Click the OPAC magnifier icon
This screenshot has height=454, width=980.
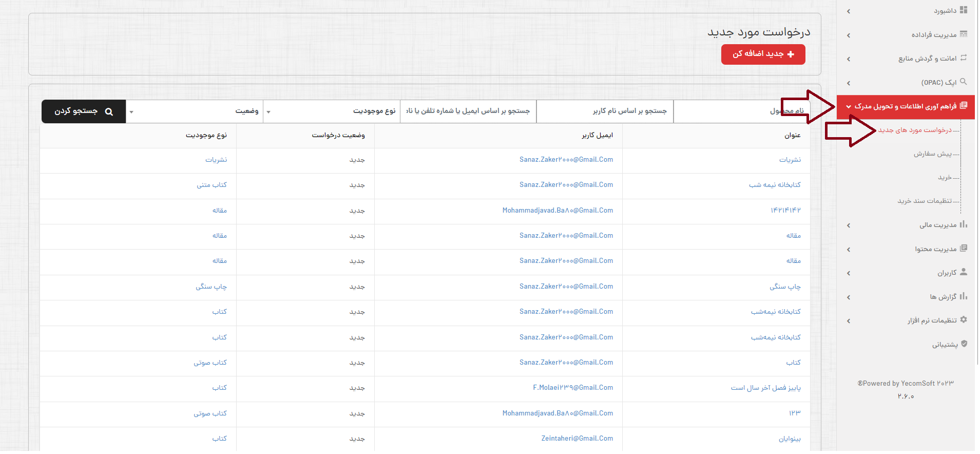pos(963,81)
